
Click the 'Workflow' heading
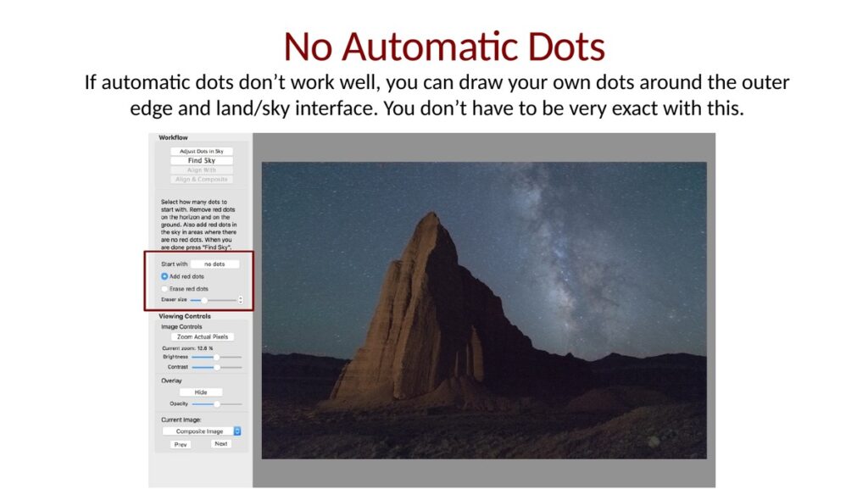point(173,137)
